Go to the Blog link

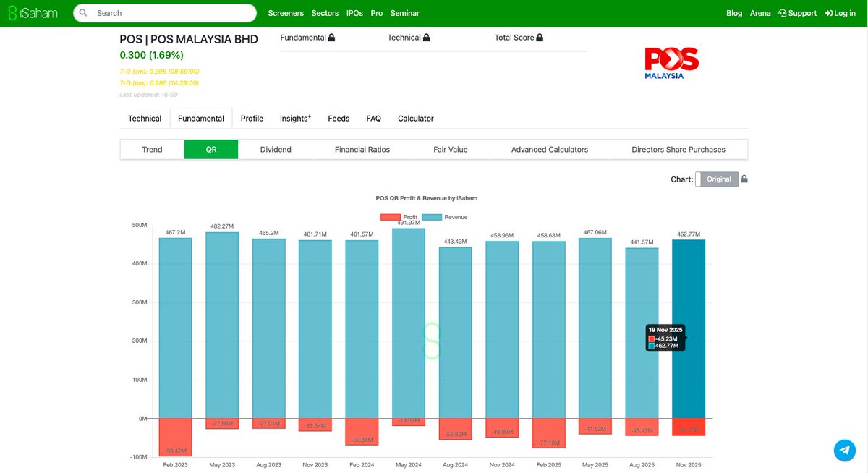click(x=734, y=13)
